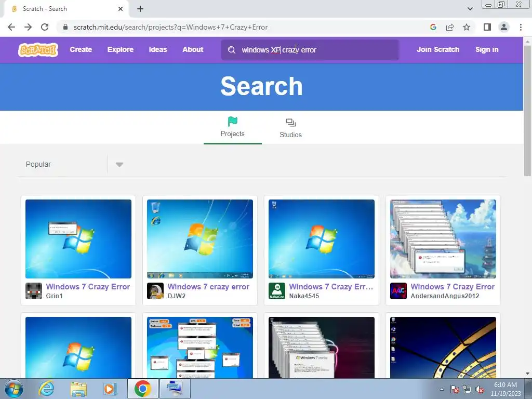Image resolution: width=532 pixels, height=399 pixels.
Task: Click the search magnifier icon
Action: (232, 50)
